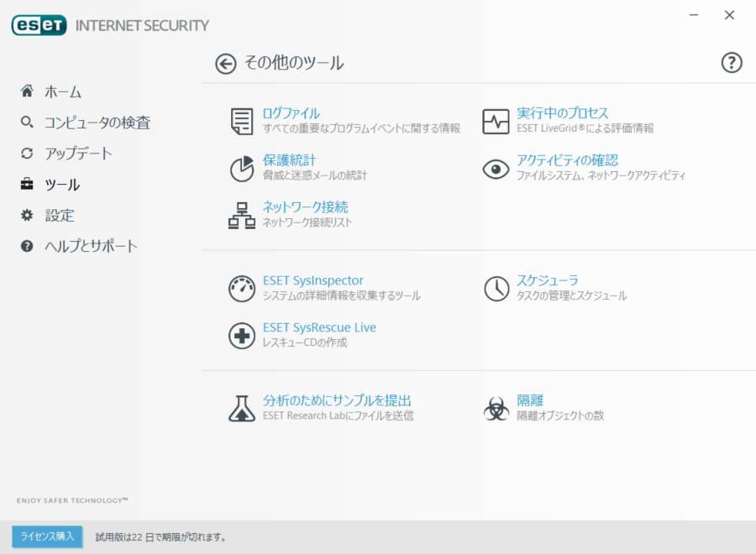Open the ネットワーク接続 link

pos(305,206)
